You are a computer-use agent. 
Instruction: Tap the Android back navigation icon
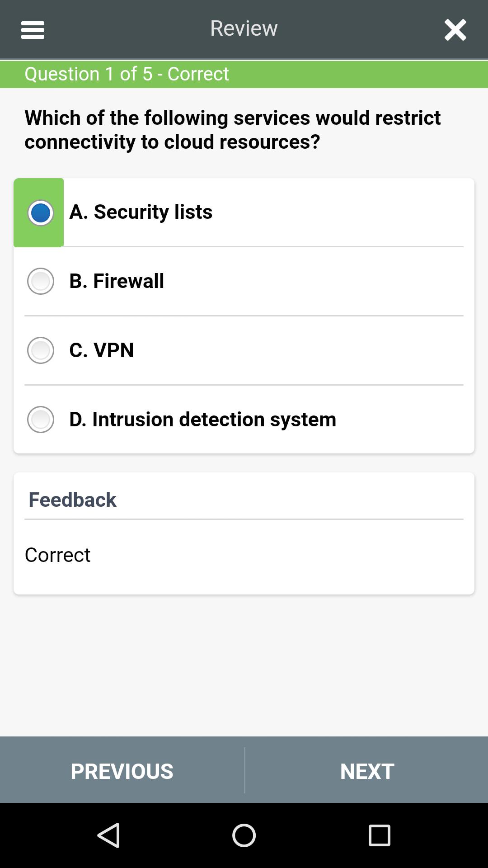click(109, 835)
